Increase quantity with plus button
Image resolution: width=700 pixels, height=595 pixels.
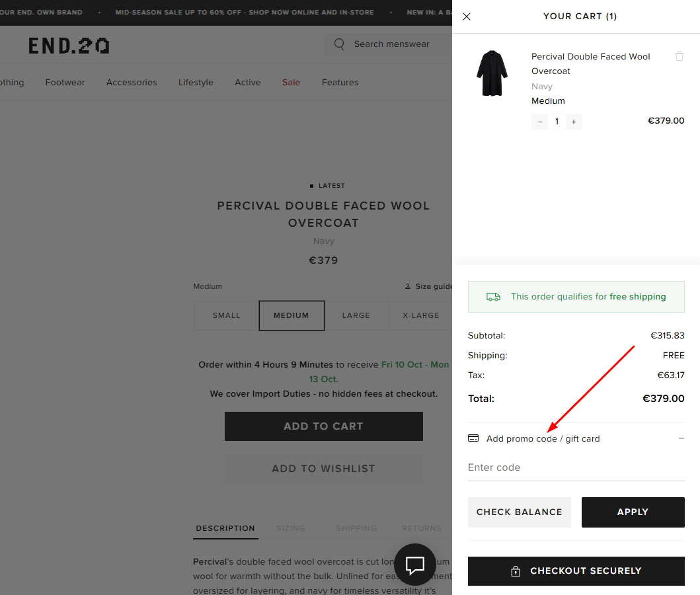[573, 122]
